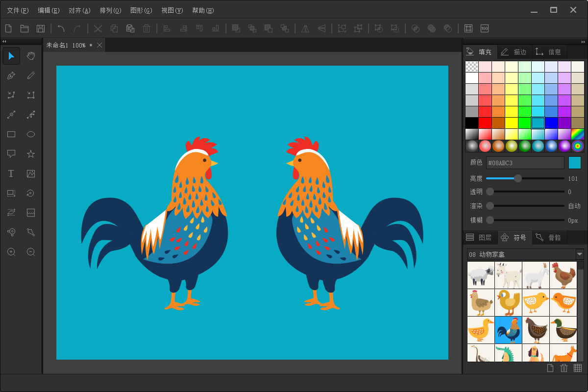Click the Undo arrow in toolbar
Viewport: 588px width, 392px height.
tap(61, 28)
